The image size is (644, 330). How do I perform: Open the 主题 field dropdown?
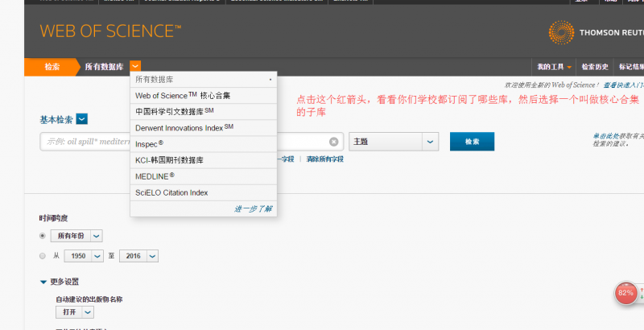(394, 142)
